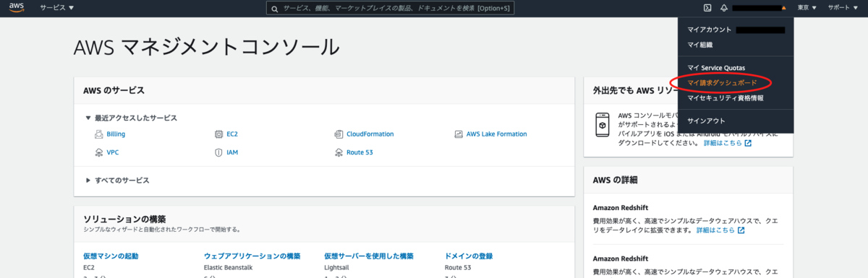868x278 pixels.
Task: Click the AWS logo in top bar
Action: pos(17,7)
